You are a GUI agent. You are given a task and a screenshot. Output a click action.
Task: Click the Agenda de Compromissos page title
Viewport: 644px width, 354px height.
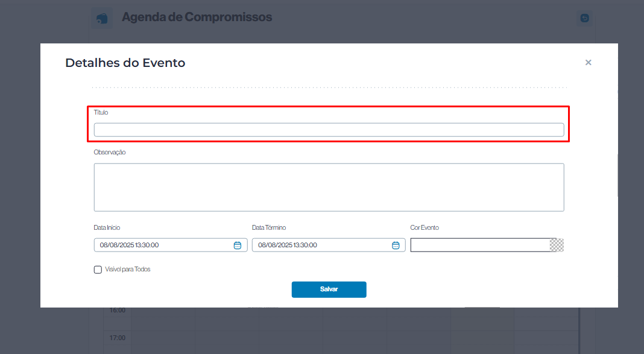(x=197, y=17)
